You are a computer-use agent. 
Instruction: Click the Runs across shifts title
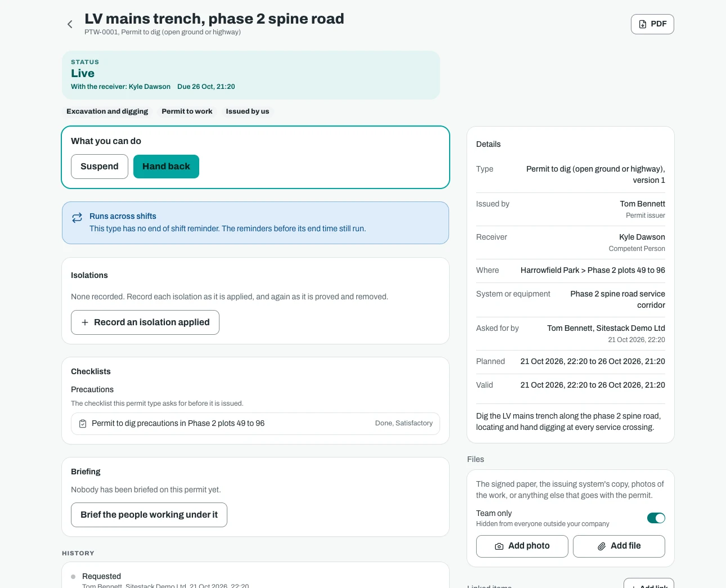pos(123,216)
